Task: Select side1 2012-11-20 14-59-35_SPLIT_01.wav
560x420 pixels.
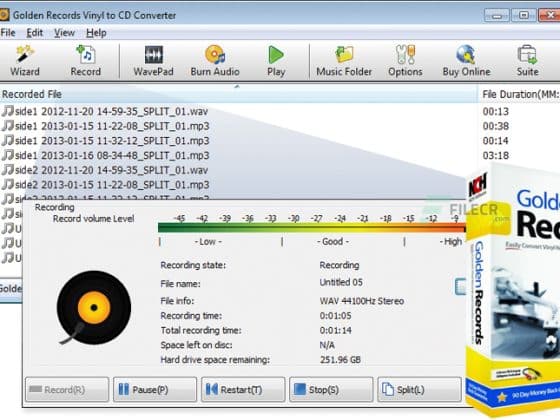Action: click(x=105, y=111)
